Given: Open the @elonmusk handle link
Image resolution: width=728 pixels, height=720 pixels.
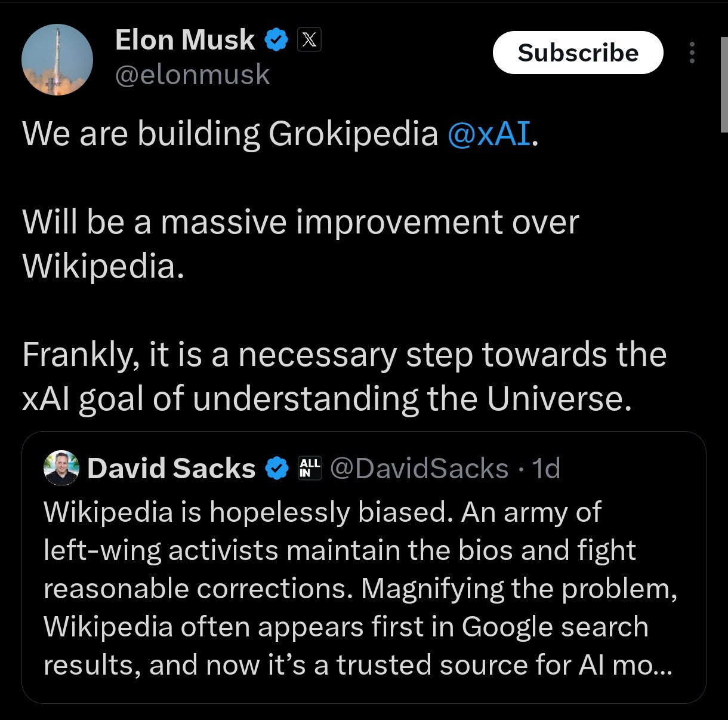Looking at the screenshot, I should (x=192, y=75).
